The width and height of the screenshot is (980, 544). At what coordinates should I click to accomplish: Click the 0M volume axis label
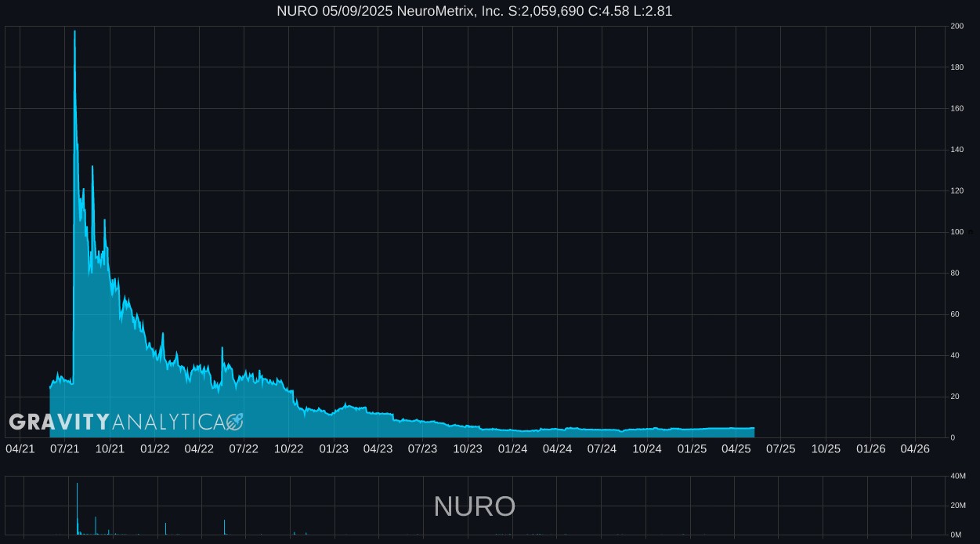click(x=956, y=535)
